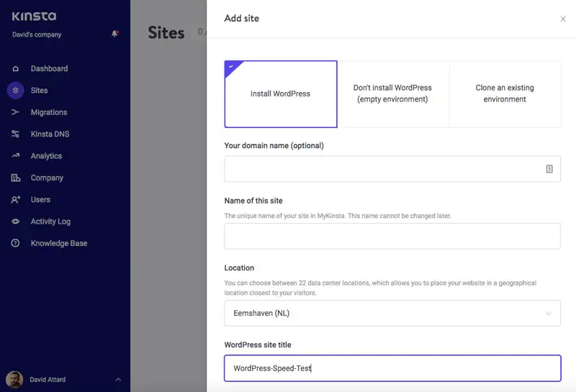The width and height of the screenshot is (576, 392).
Task: Click the domain name input field
Action: point(392,169)
